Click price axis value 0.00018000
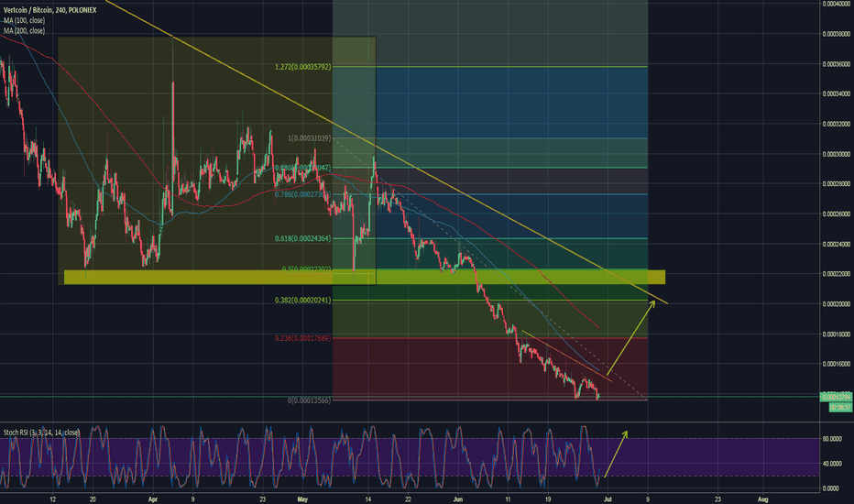The height and width of the screenshot is (504, 854). pos(837,334)
